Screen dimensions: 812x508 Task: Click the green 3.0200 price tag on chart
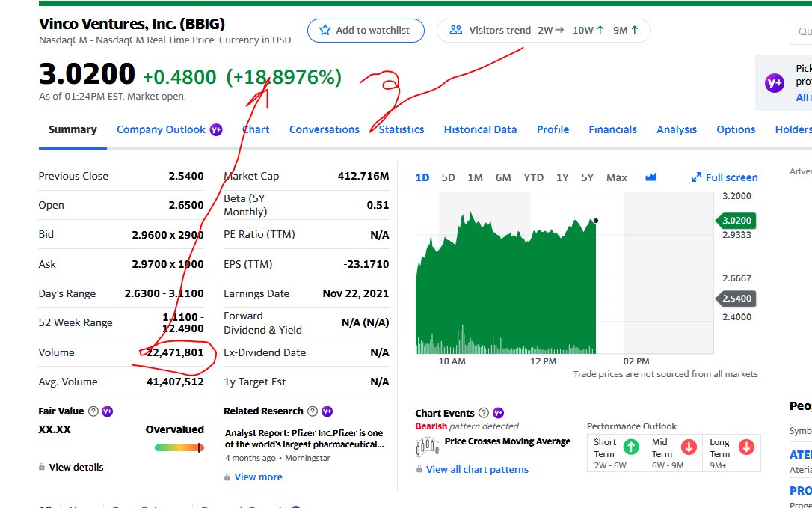736,220
